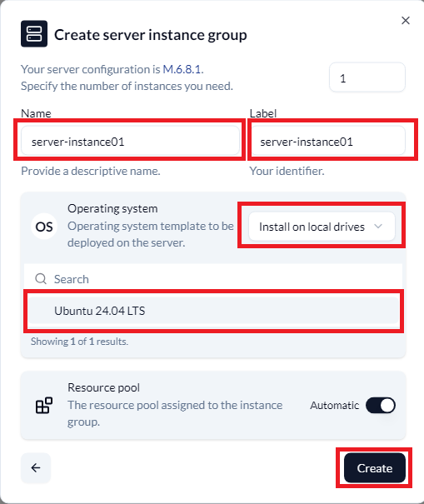
Task: Click the server stack icon in the header
Action: tap(34, 34)
